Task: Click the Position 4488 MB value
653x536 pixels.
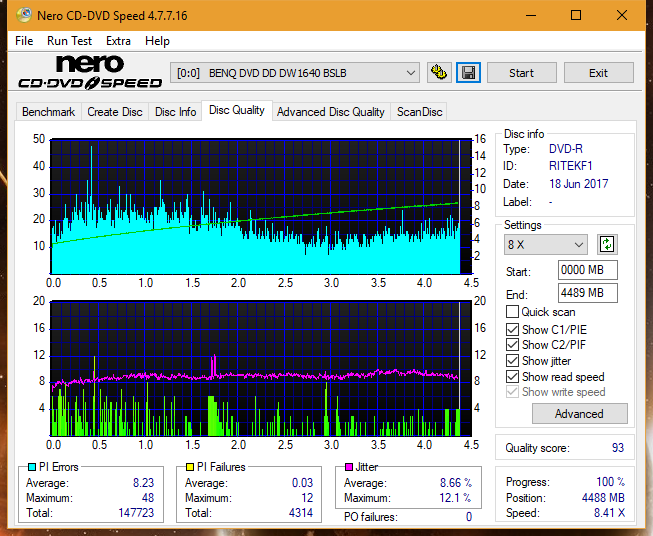Action: (x=603, y=498)
